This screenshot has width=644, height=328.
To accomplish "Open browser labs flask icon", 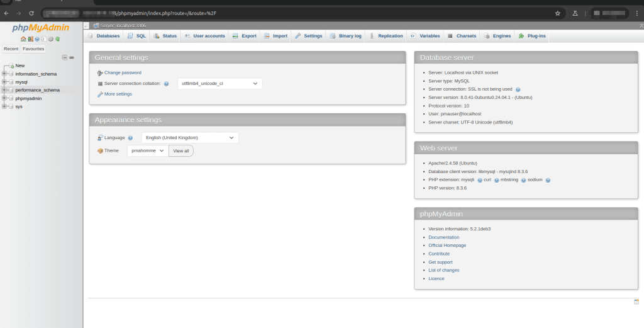I will point(575,13).
